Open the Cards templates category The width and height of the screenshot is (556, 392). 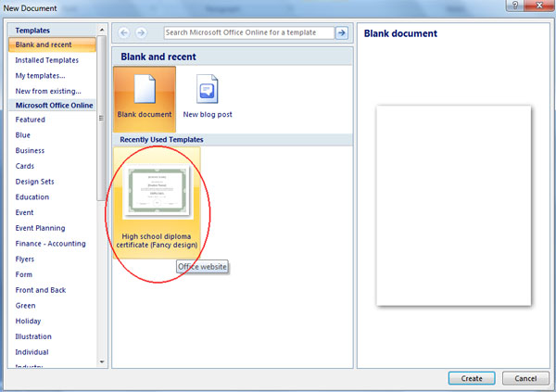pyautogui.click(x=25, y=166)
